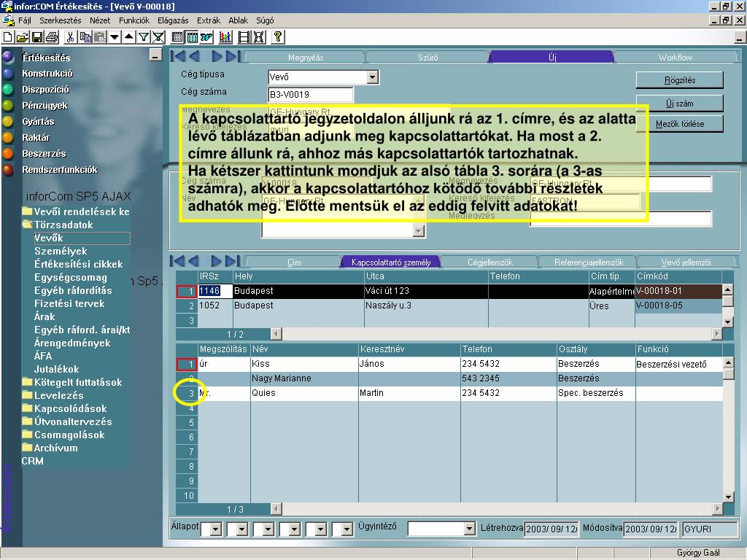Click contact table's vertical scrollbar down arrow

pyautogui.click(x=728, y=496)
